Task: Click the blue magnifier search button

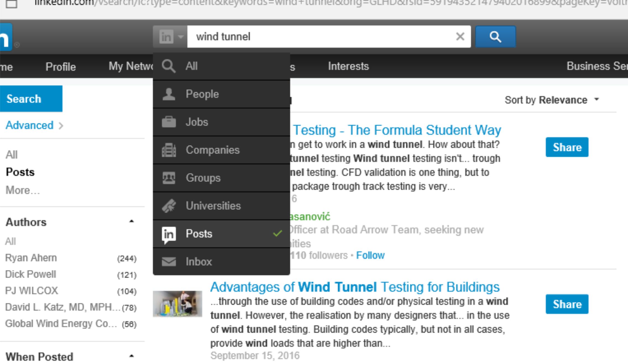Action: coord(495,36)
